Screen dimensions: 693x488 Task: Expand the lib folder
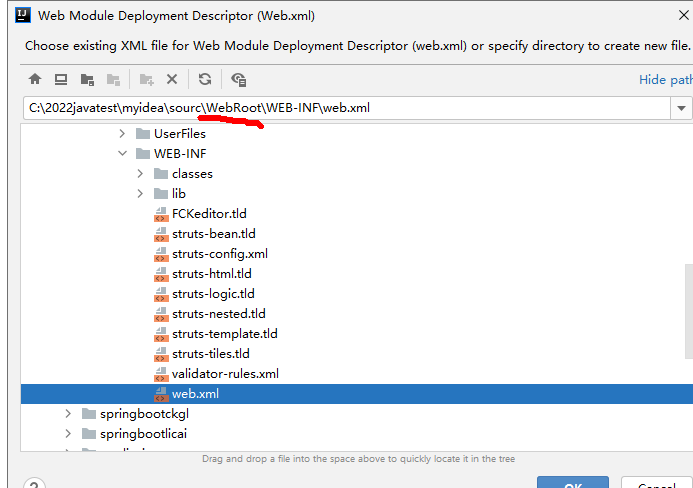(x=140, y=194)
